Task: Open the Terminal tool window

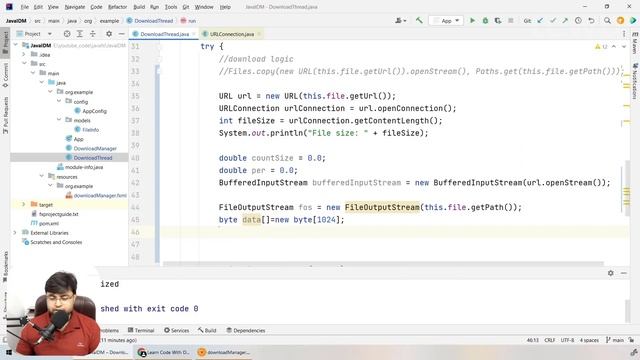Action: [x=141, y=330]
